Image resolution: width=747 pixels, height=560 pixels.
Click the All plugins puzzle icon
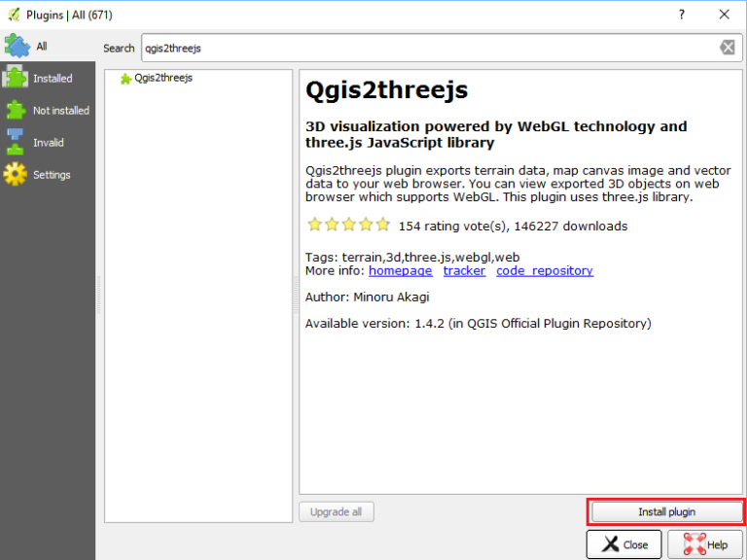[x=17, y=46]
